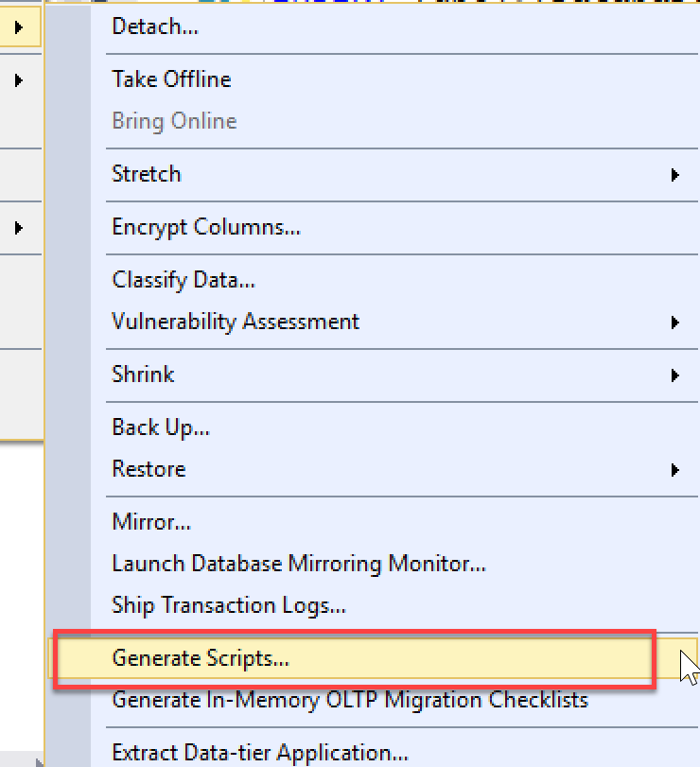Expand the Shrink submenu arrow

click(675, 375)
